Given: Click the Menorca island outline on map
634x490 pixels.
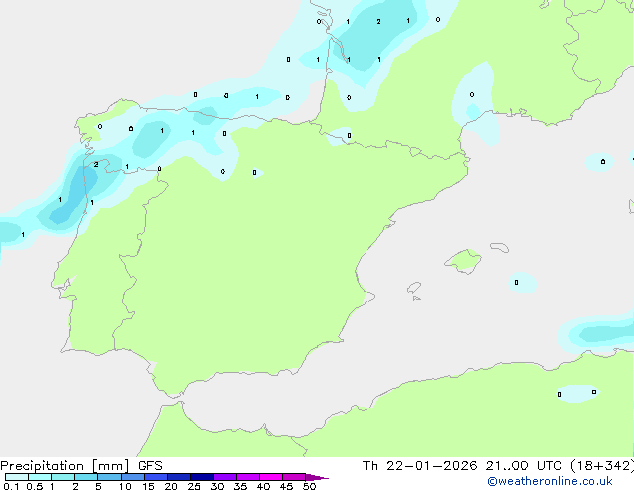Looking at the screenshot, I should click(x=500, y=247).
